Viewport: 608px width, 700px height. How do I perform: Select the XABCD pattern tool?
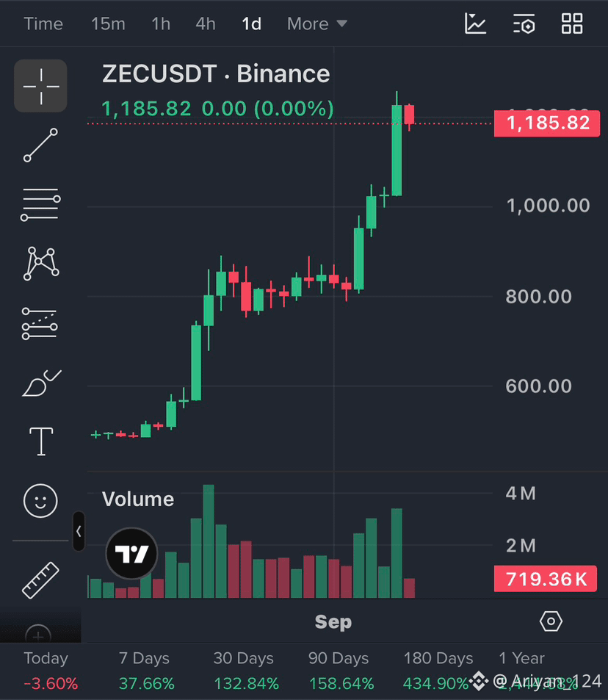(40, 264)
